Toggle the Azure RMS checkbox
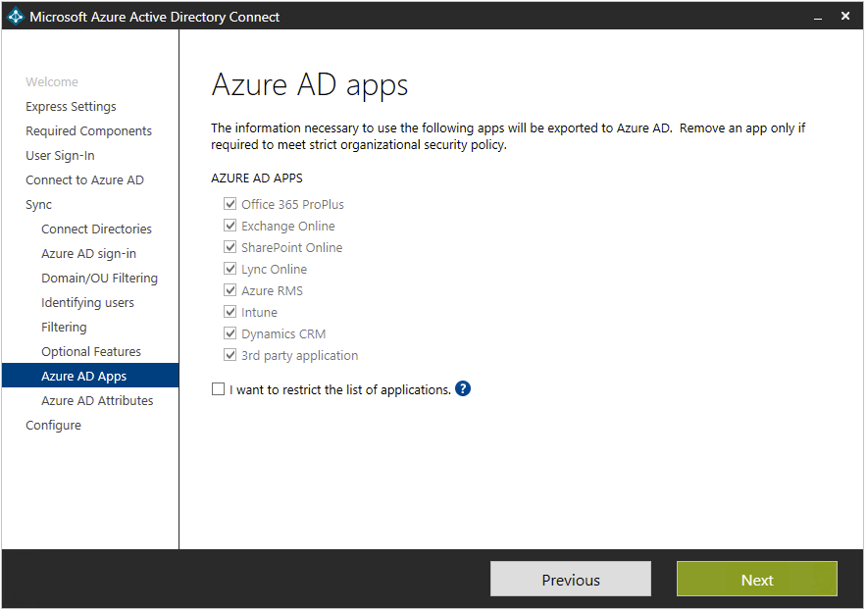 click(x=230, y=290)
